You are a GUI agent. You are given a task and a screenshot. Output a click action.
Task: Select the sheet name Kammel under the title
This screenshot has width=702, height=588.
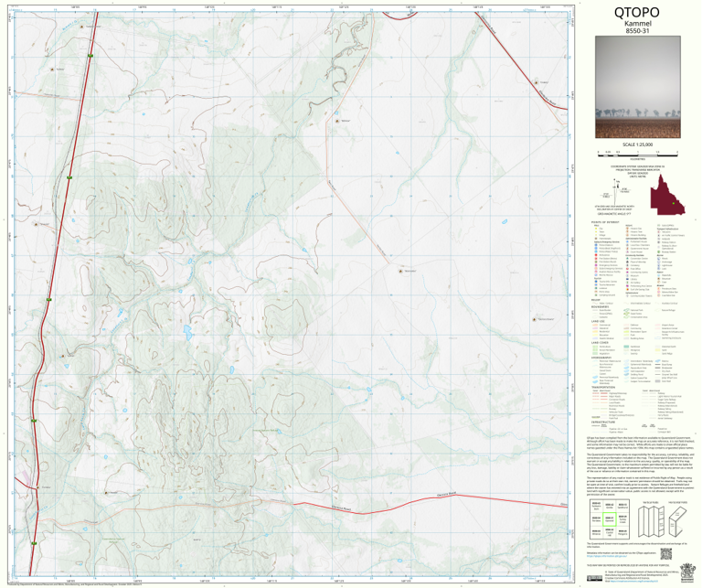tap(637, 23)
